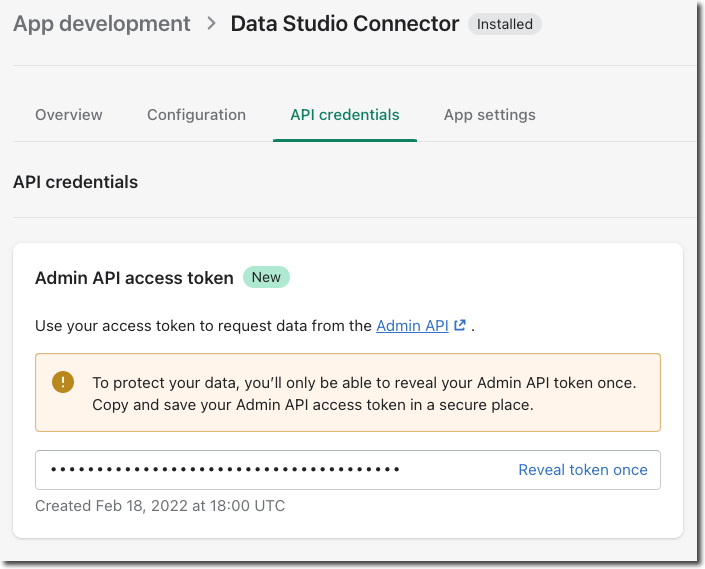This screenshot has height=569, width=705.
Task: Click the API credentials section heading
Action: 76,182
